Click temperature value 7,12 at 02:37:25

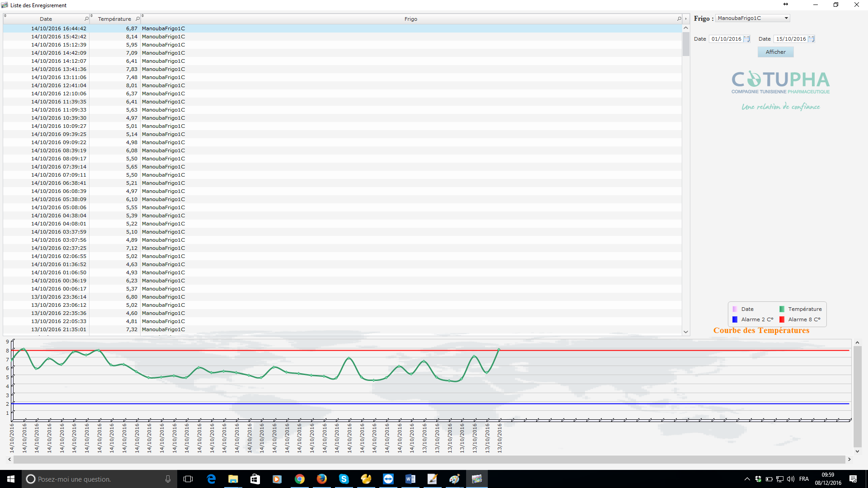click(132, 248)
